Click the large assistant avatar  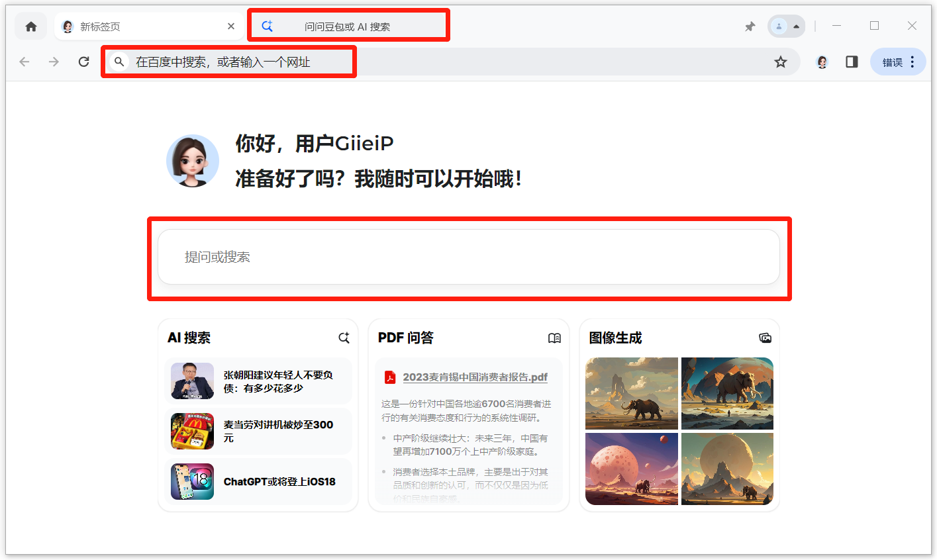193,161
